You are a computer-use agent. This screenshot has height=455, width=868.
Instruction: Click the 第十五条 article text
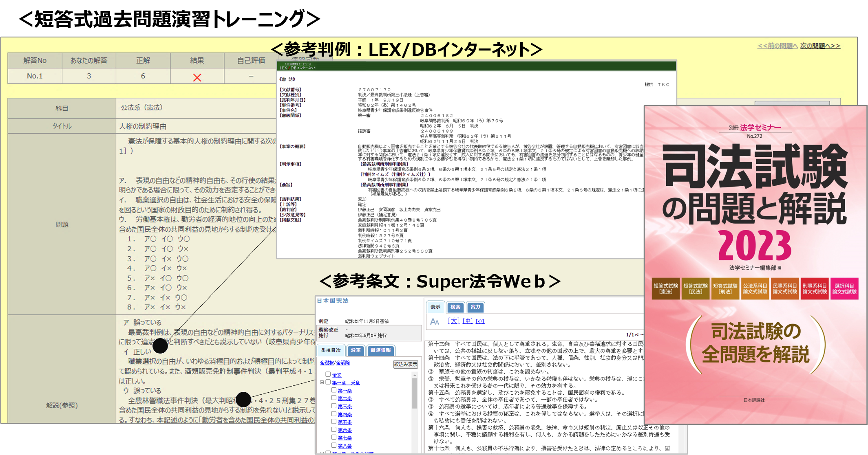coord(526,393)
